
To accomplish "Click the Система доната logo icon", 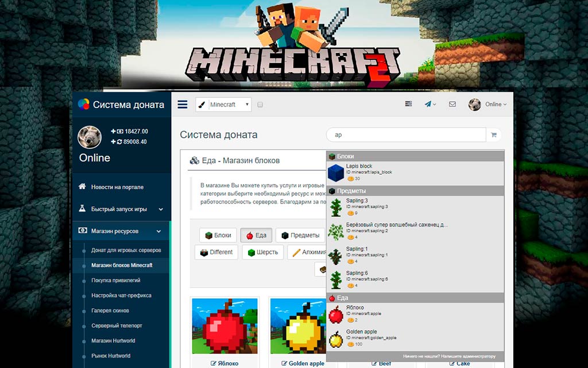I will (x=84, y=105).
